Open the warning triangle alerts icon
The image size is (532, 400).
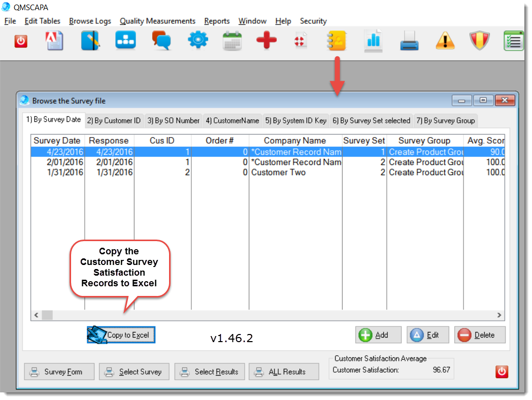pos(445,41)
